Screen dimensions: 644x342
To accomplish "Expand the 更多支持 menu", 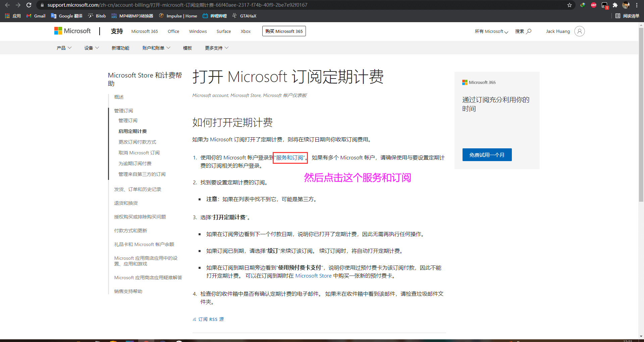I will (x=217, y=48).
